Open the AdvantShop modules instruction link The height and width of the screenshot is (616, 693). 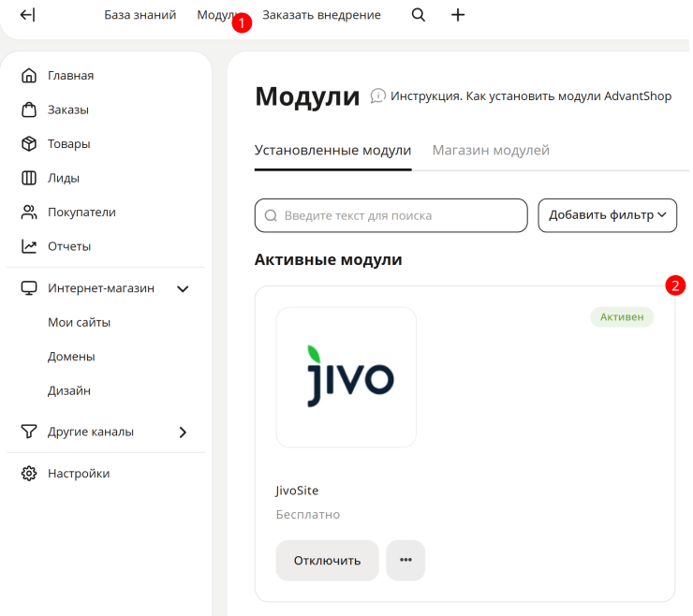coord(531,95)
